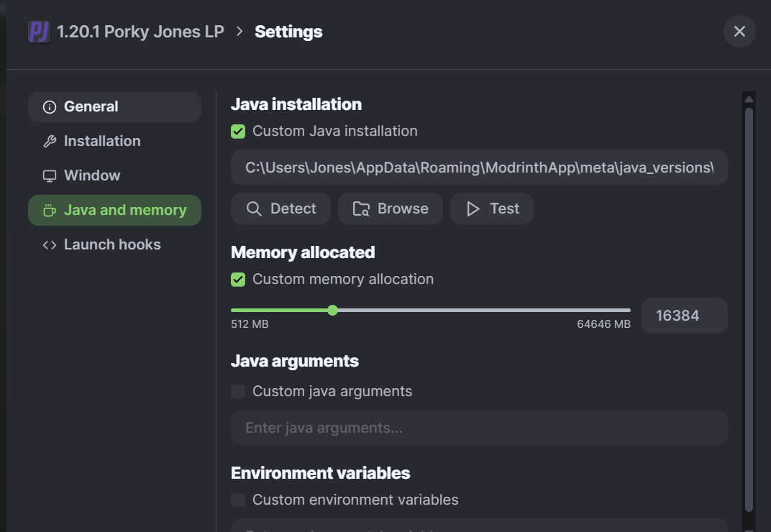The height and width of the screenshot is (532, 771).
Task: Click the monitor icon beside Window
Action: click(49, 176)
